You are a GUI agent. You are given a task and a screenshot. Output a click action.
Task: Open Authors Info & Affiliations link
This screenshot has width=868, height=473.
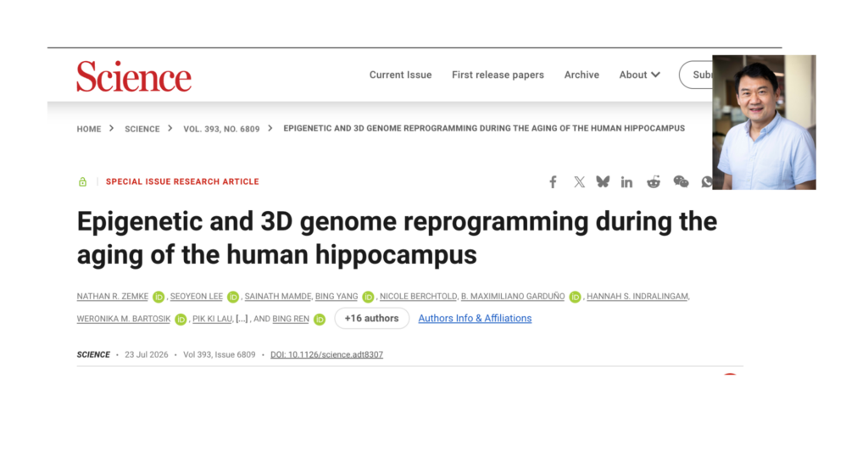pyautogui.click(x=475, y=319)
